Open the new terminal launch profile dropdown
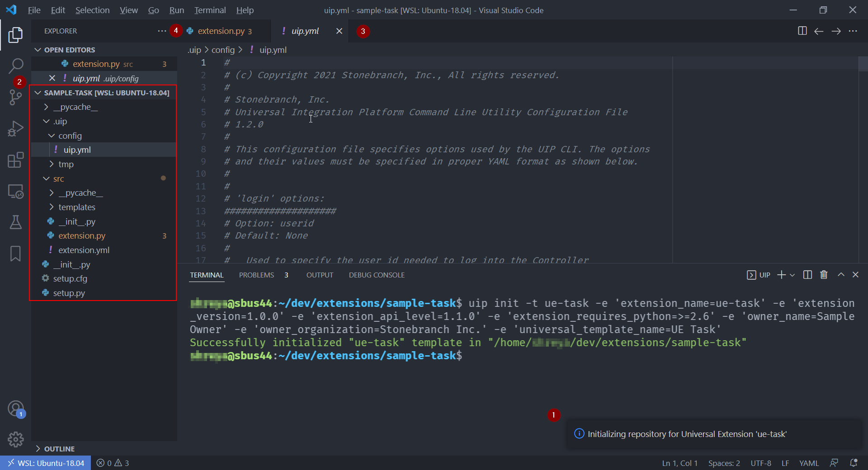 click(x=792, y=275)
